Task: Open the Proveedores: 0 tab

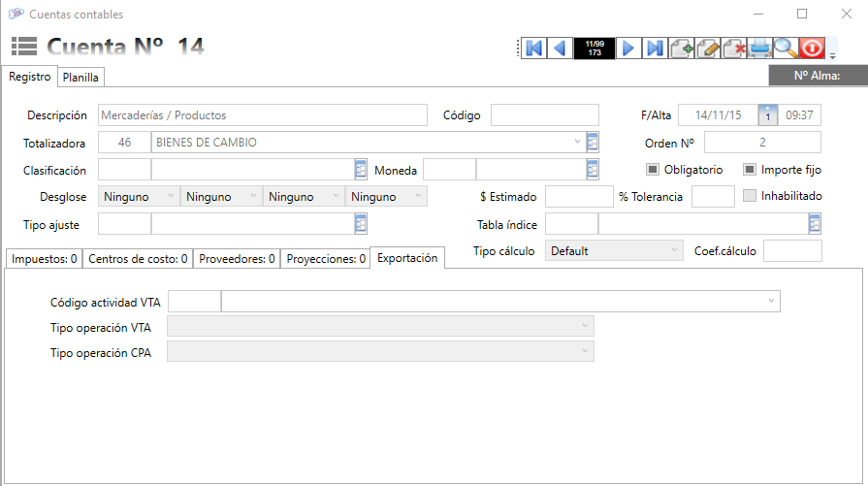Action: tap(239, 259)
